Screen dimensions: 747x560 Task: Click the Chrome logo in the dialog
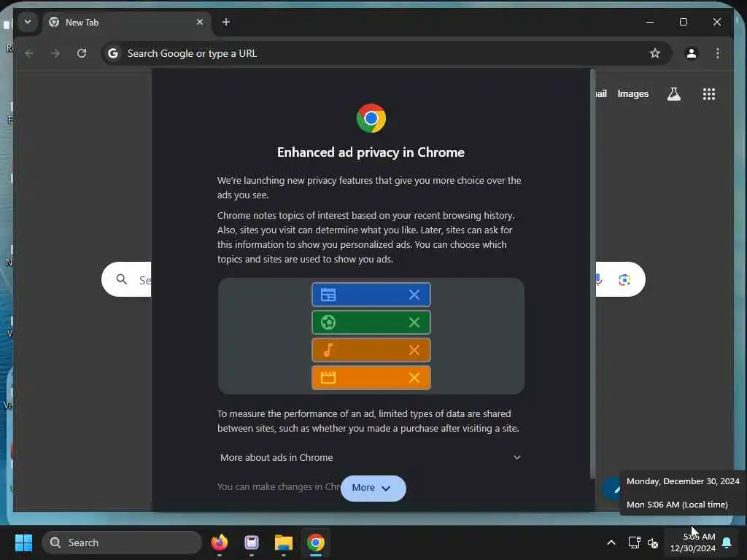[371, 118]
